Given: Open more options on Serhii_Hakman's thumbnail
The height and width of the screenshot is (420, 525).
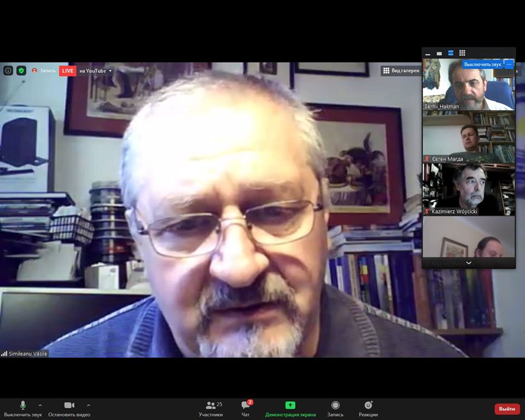Looking at the screenshot, I should pyautogui.click(x=509, y=65).
